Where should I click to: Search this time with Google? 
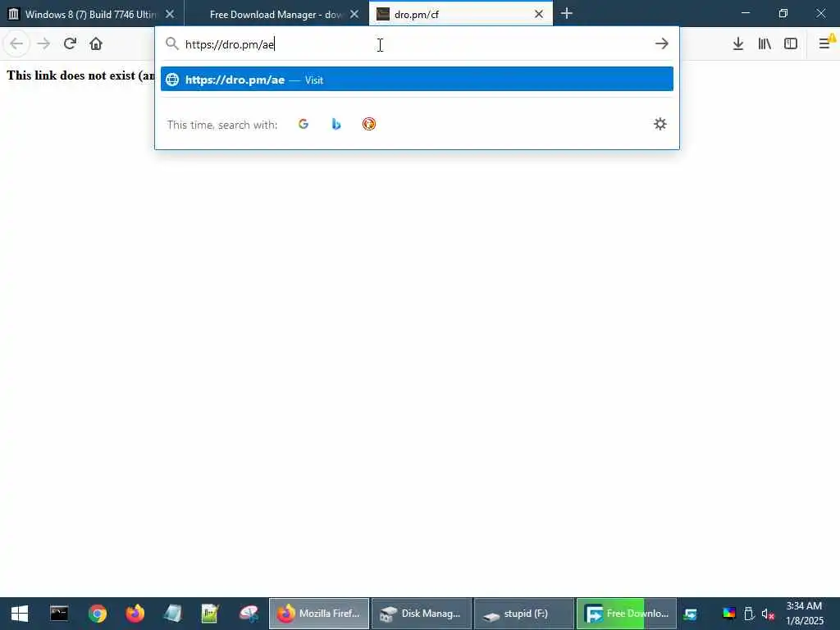tap(304, 125)
